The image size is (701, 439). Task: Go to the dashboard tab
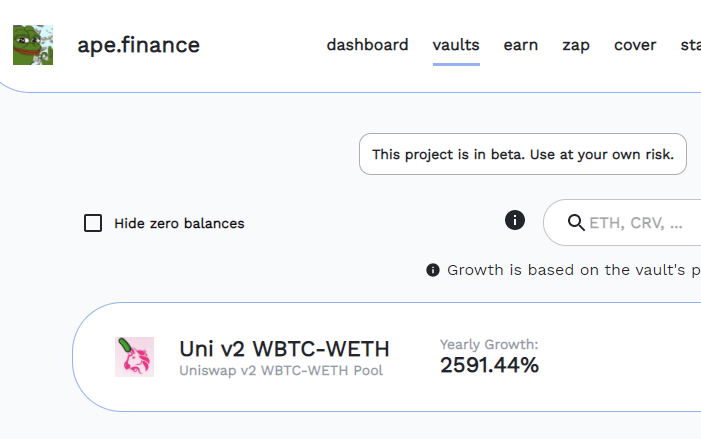coord(367,45)
